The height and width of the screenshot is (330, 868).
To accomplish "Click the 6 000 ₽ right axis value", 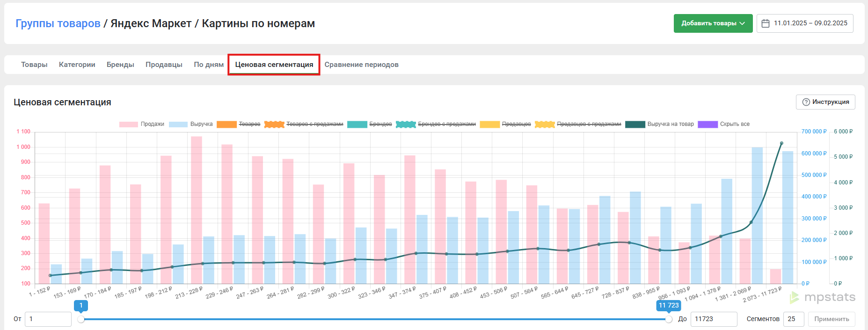I will pyautogui.click(x=843, y=132).
